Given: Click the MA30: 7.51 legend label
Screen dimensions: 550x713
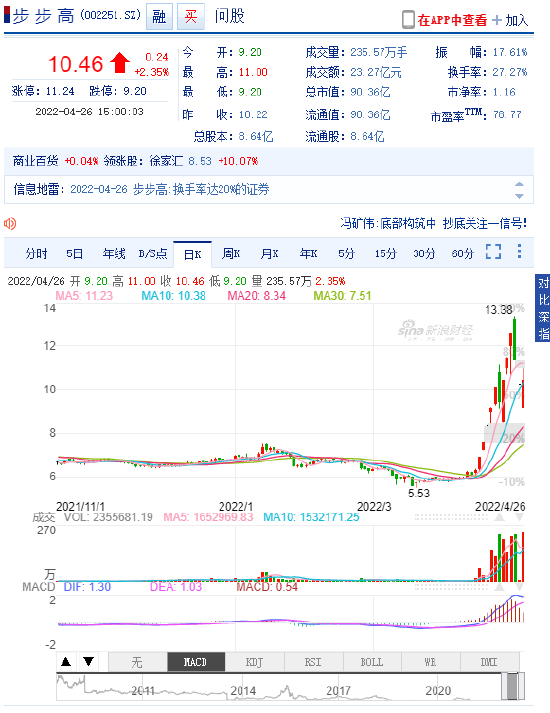Looking at the screenshot, I should [342, 296].
